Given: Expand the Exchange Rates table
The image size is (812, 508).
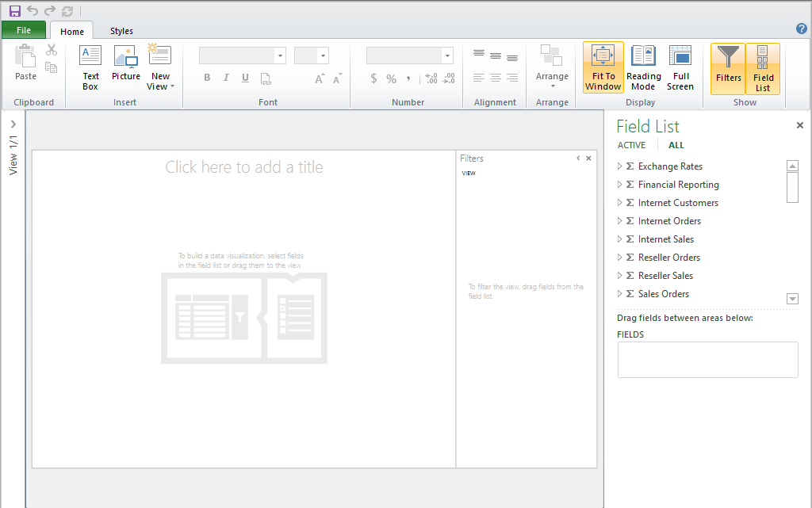Looking at the screenshot, I should tap(620, 166).
